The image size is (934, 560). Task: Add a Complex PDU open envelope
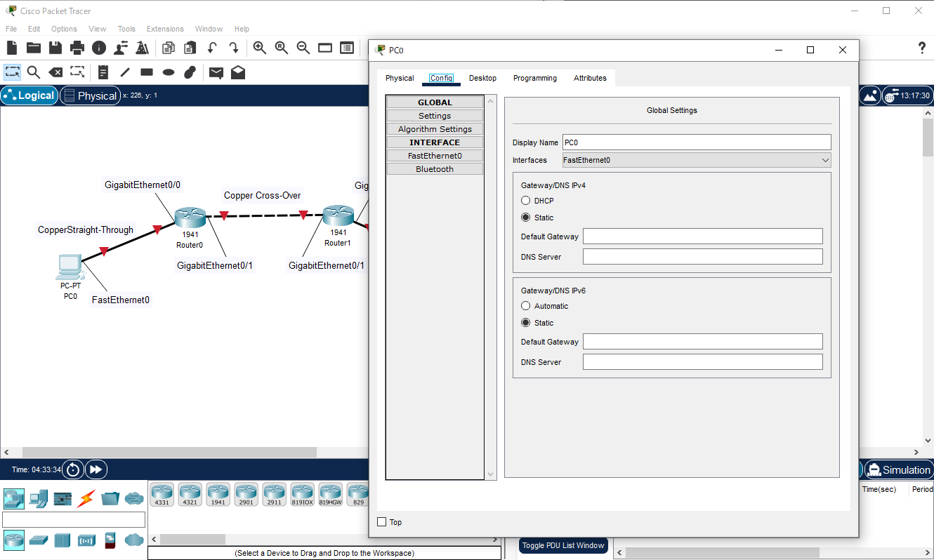(x=238, y=72)
